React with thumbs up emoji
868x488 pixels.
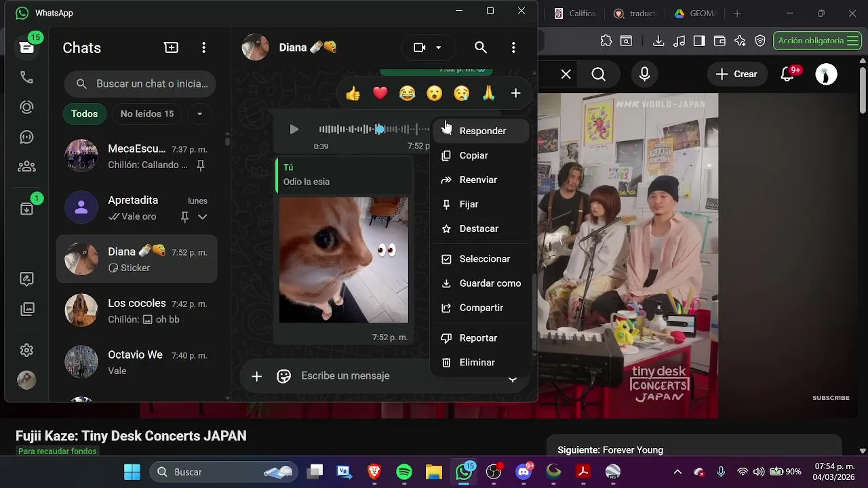pyautogui.click(x=353, y=94)
